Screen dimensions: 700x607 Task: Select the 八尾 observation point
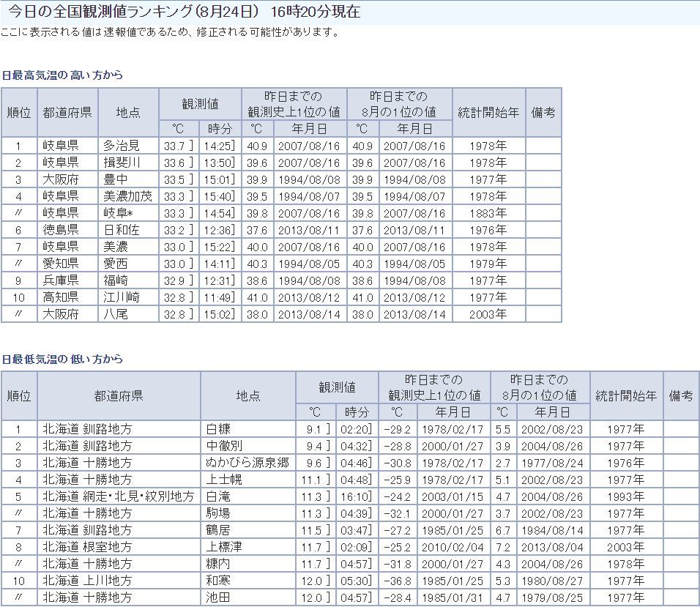point(115,314)
